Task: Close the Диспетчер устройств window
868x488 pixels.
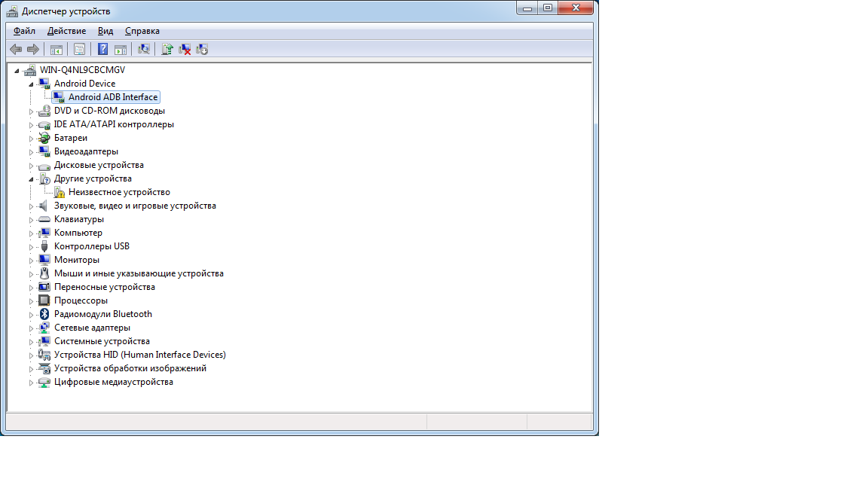Action: (x=576, y=8)
